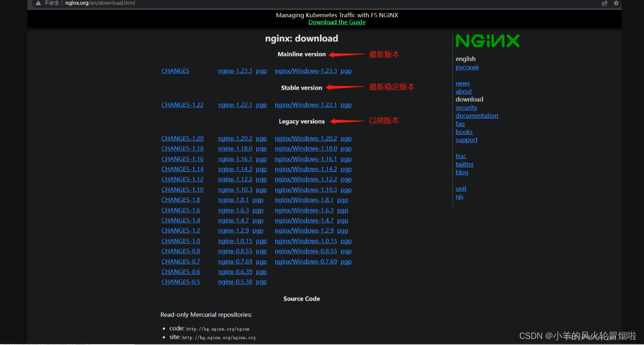644x345 pixels.
Task: Open CHANGES for the mainline version
Action: (175, 71)
